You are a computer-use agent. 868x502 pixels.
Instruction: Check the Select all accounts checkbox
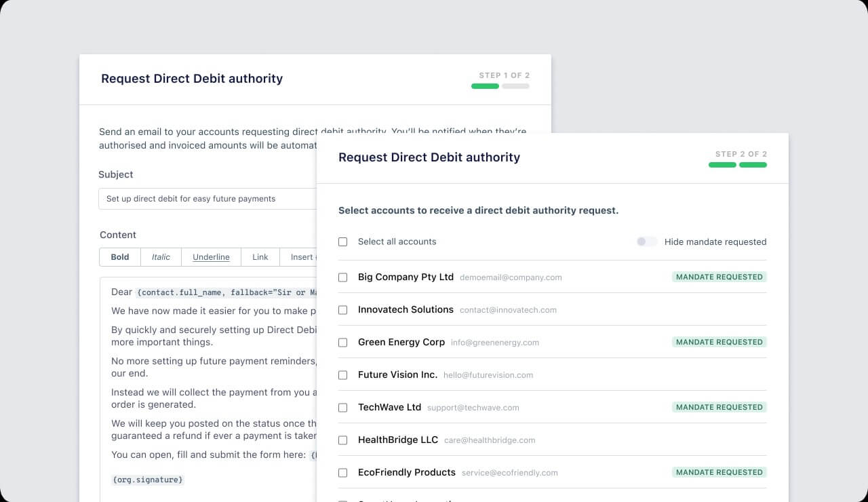point(342,242)
